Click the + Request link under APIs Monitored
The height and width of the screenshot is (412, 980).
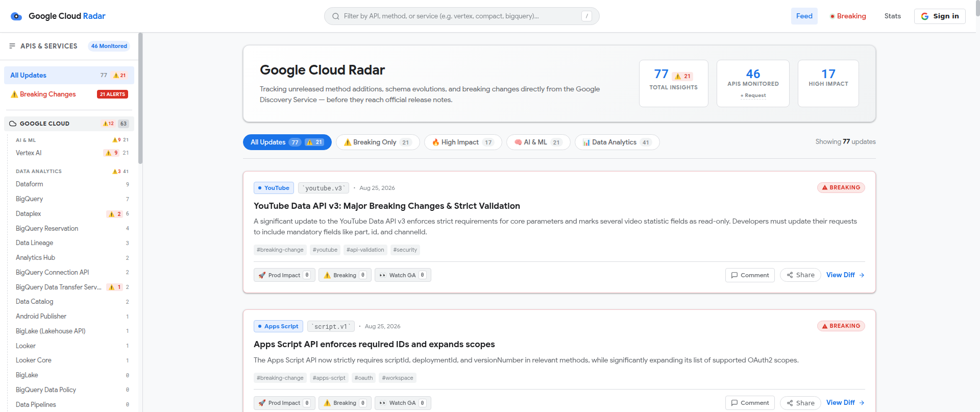753,95
